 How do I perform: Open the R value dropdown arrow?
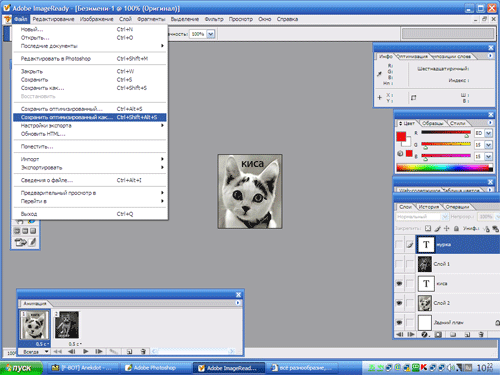click(x=488, y=133)
